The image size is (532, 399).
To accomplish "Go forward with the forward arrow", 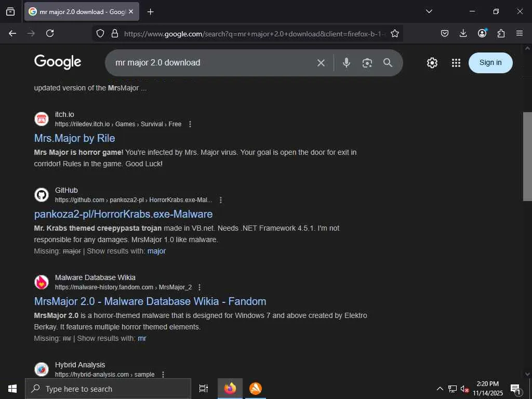I will [31, 33].
